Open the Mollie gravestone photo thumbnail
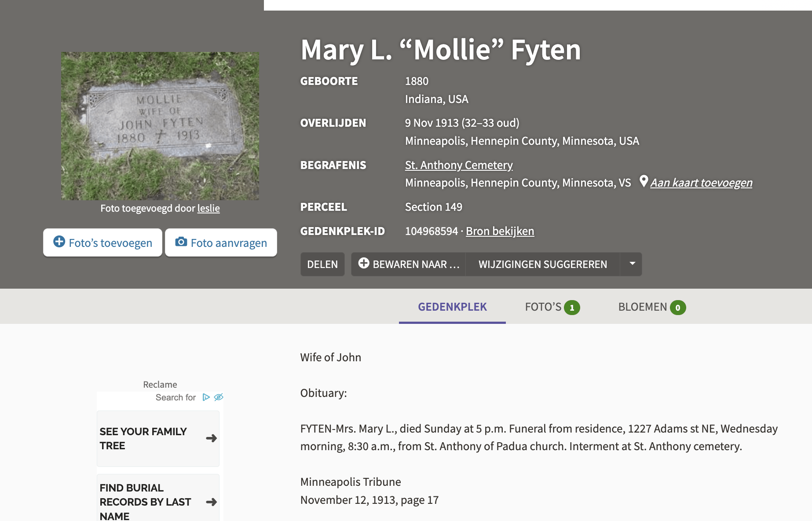 click(x=160, y=126)
